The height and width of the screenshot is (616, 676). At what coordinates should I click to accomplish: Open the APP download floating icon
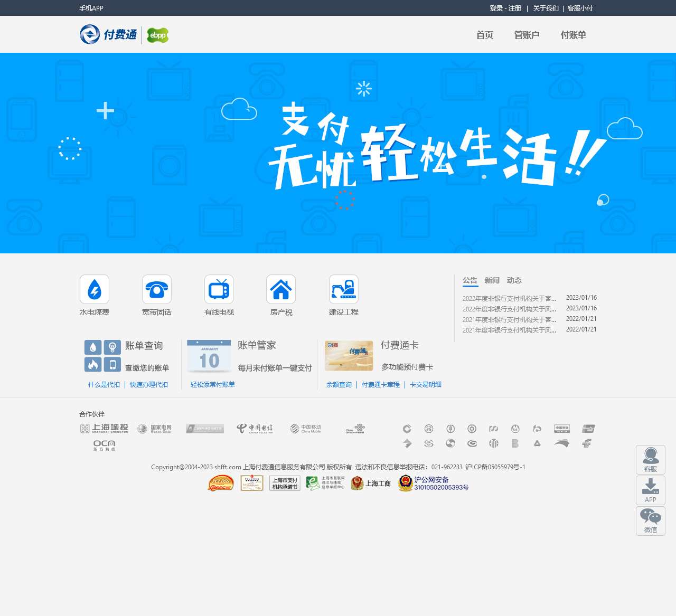[x=651, y=490]
